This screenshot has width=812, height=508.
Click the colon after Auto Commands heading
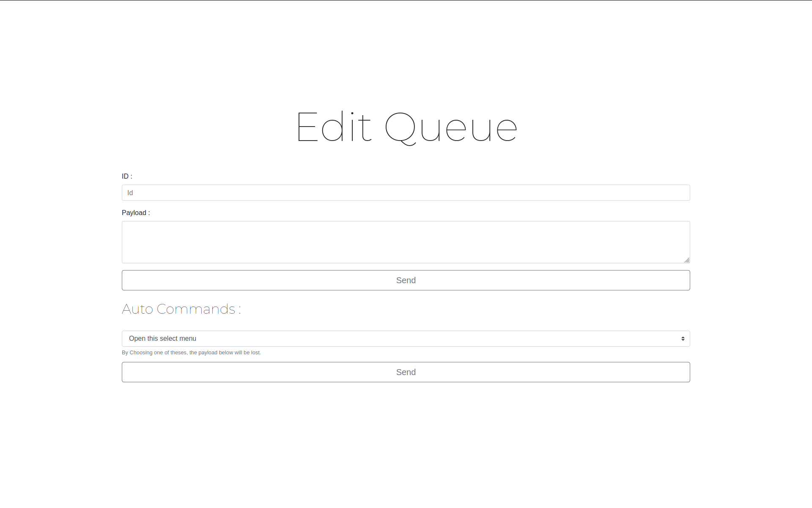click(239, 310)
